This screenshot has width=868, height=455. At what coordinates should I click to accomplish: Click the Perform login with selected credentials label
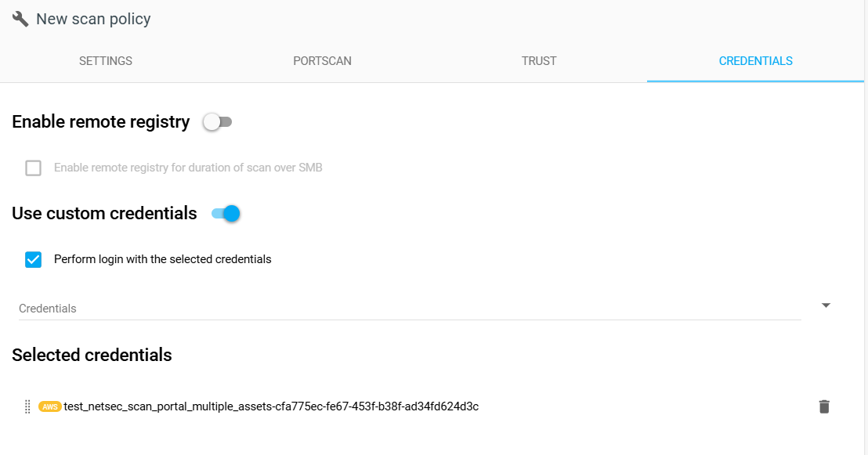(x=162, y=259)
